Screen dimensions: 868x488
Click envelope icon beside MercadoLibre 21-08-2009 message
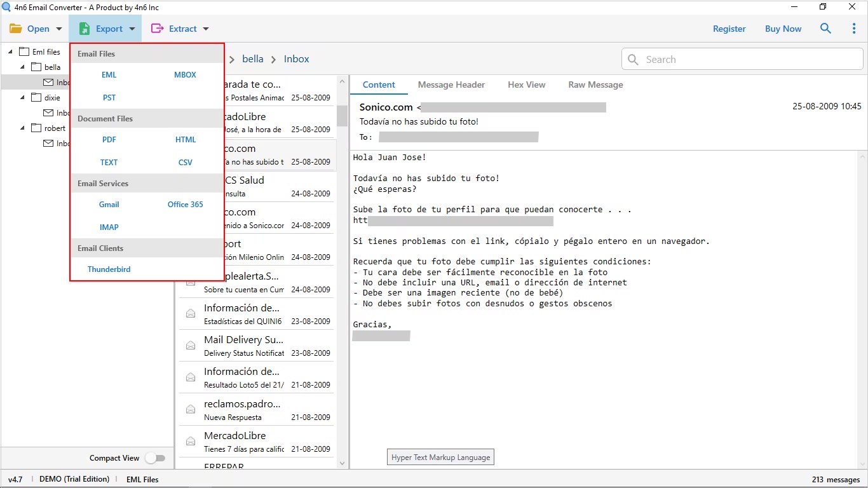pos(190,441)
